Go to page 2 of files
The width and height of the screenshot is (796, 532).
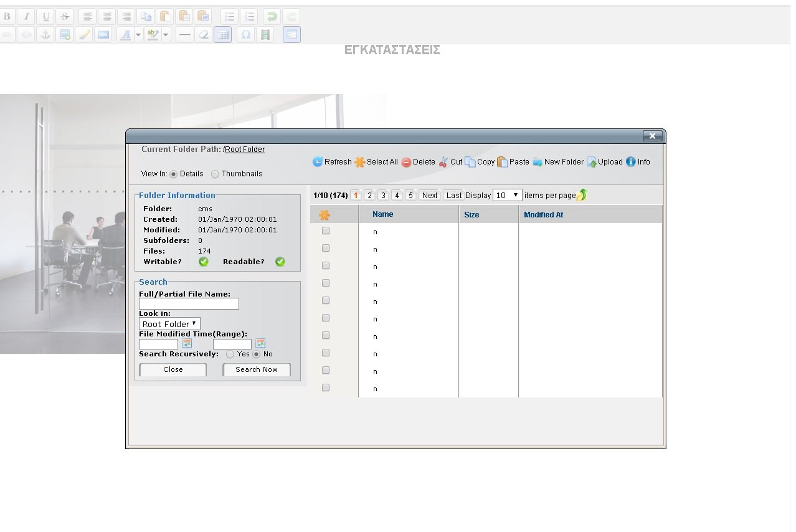pos(369,195)
